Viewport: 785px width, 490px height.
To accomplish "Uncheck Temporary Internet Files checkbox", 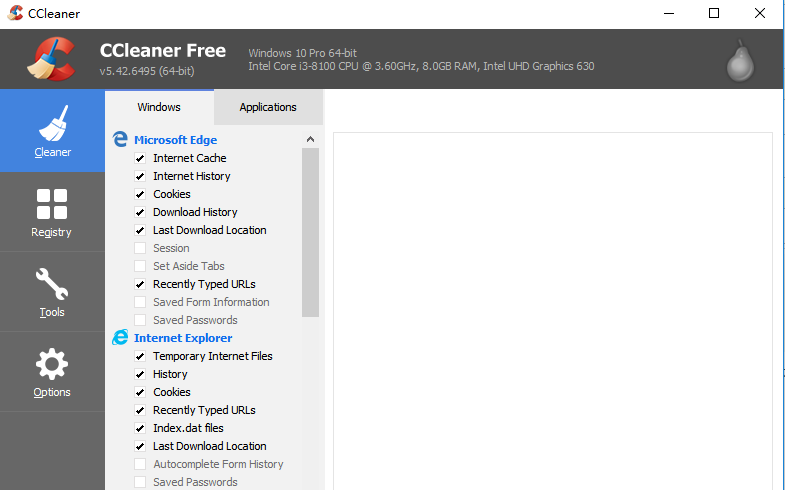I will 140,356.
